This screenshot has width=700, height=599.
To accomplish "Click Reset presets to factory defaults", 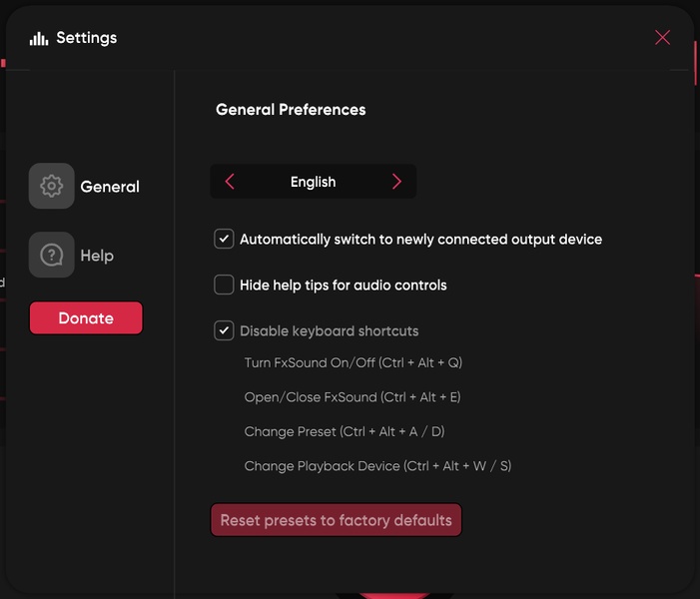I will 336,520.
